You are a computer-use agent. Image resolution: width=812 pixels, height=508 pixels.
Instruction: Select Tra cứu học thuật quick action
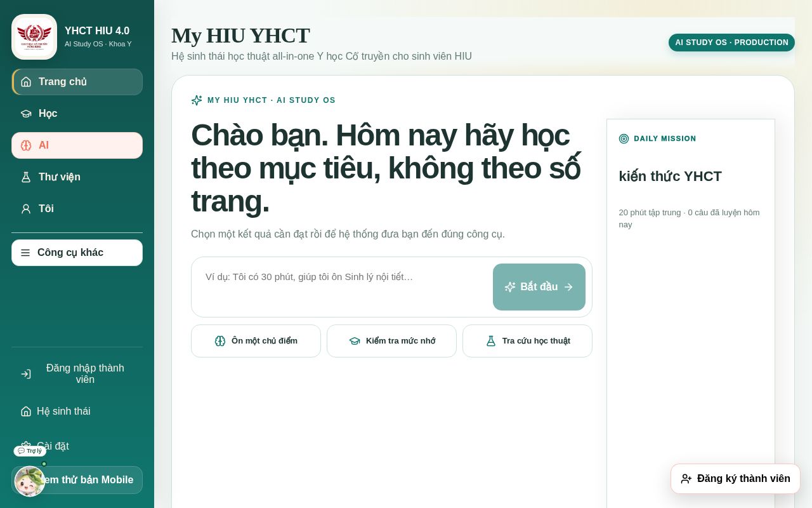[x=527, y=341]
